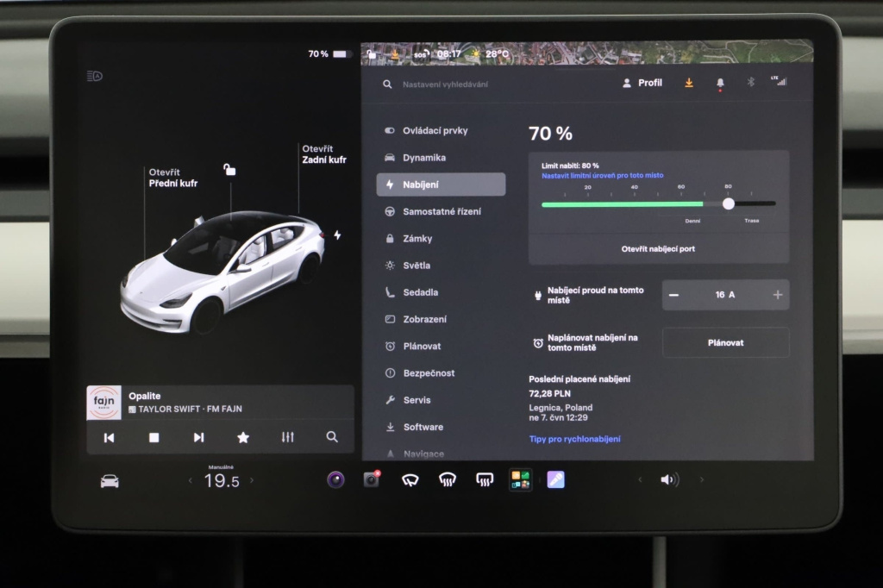Screen dimensions: 883x588
Task: Click Otevřít nabíjecí port button
Action: click(x=658, y=248)
